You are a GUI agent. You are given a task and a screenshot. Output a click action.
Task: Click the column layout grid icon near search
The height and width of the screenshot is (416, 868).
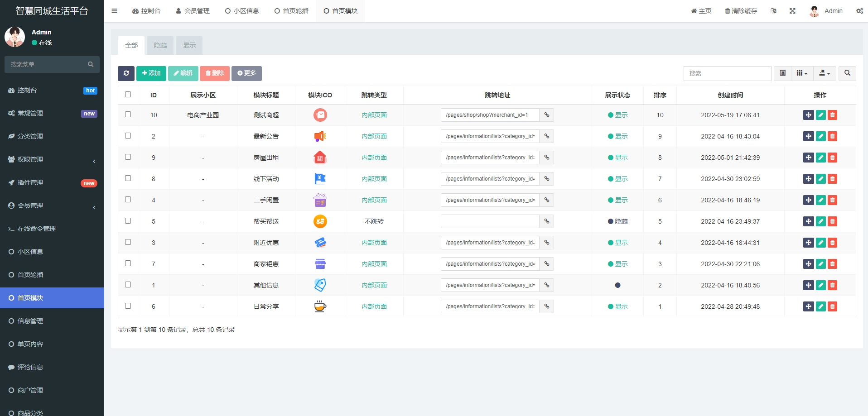click(x=801, y=73)
